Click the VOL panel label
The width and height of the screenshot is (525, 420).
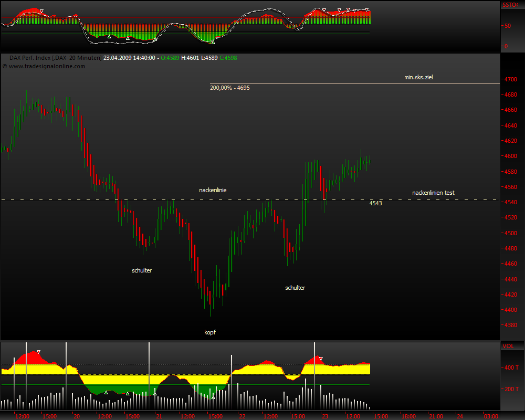click(508, 346)
